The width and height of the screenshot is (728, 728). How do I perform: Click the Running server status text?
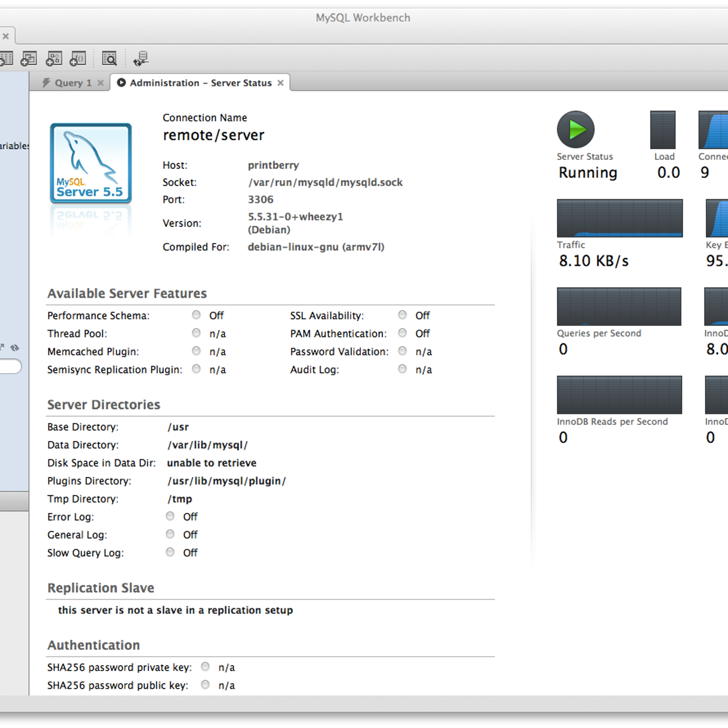click(588, 173)
